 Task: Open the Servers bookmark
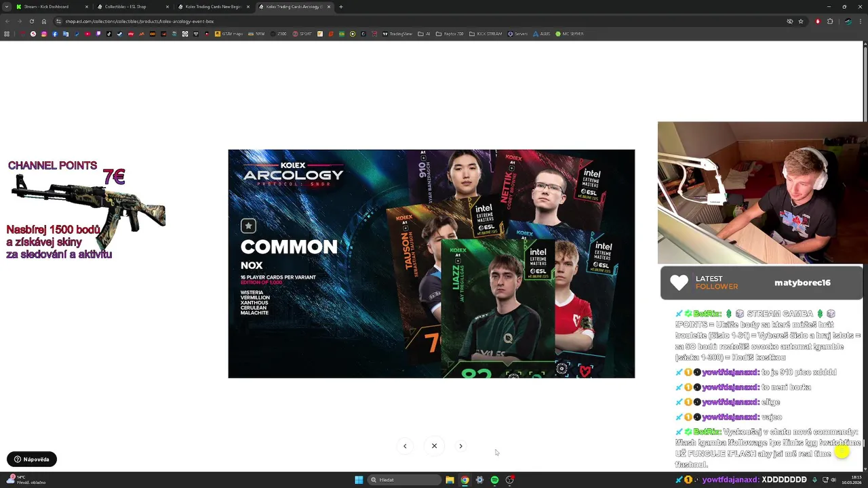[x=518, y=34]
